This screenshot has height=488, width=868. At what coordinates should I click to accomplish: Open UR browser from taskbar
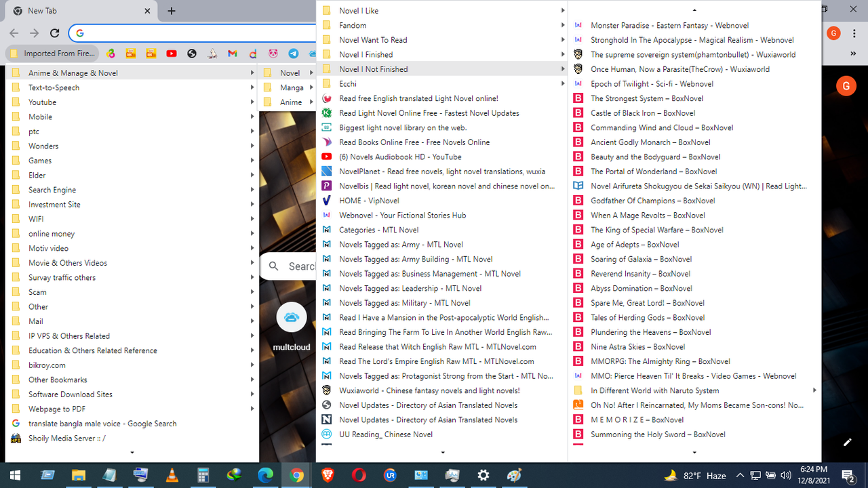pos(390,475)
